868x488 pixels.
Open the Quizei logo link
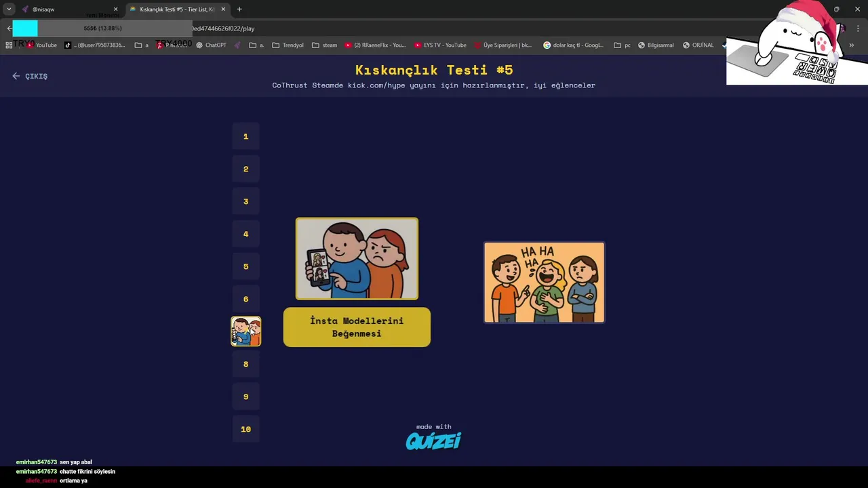(433, 441)
